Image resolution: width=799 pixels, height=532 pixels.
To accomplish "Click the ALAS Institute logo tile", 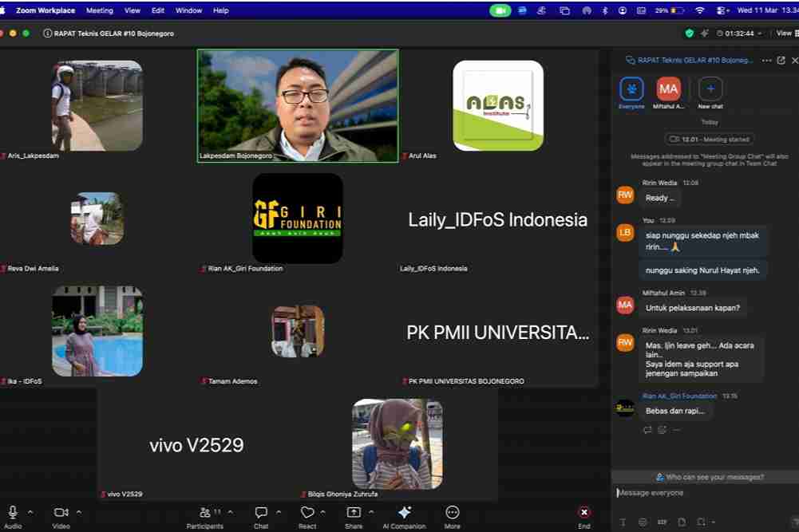I will pyautogui.click(x=498, y=106).
